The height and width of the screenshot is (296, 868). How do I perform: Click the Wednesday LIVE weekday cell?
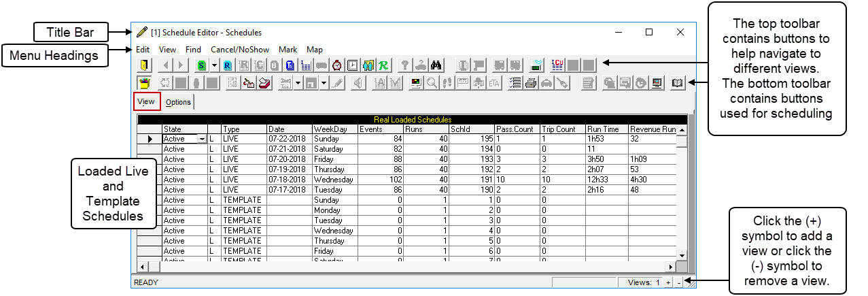click(335, 180)
